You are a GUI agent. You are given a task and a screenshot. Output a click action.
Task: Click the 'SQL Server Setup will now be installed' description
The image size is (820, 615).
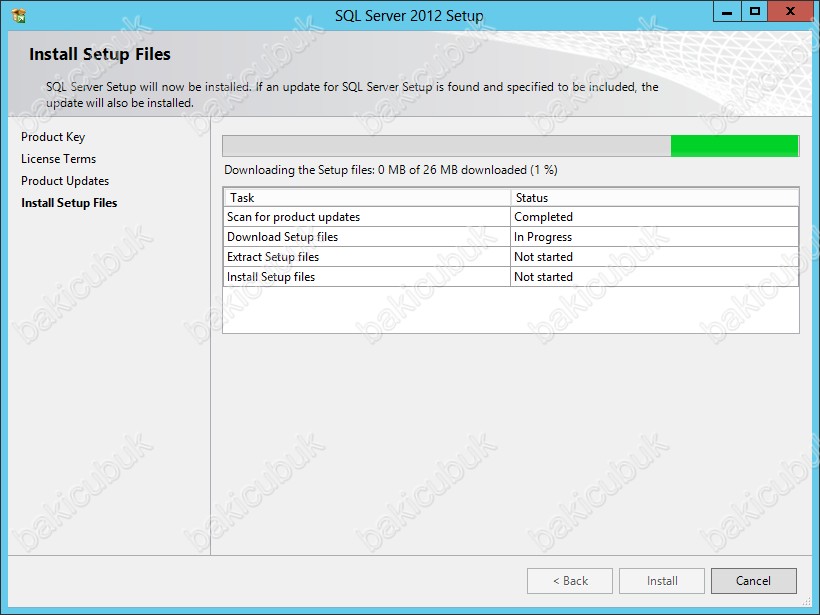352,95
